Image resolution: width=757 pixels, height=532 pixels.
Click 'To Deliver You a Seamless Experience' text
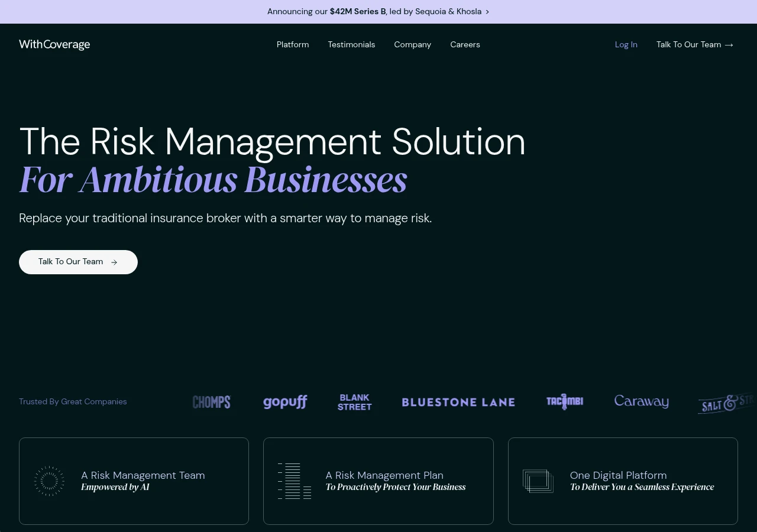[642, 488]
